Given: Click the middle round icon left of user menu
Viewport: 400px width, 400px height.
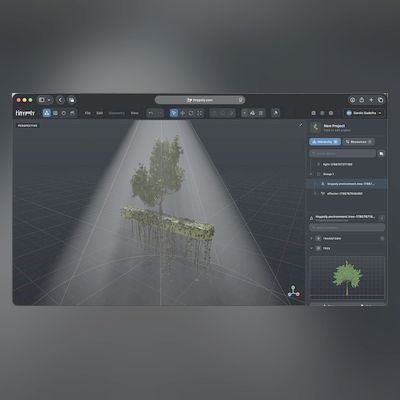Looking at the screenshot, I should 322,113.
